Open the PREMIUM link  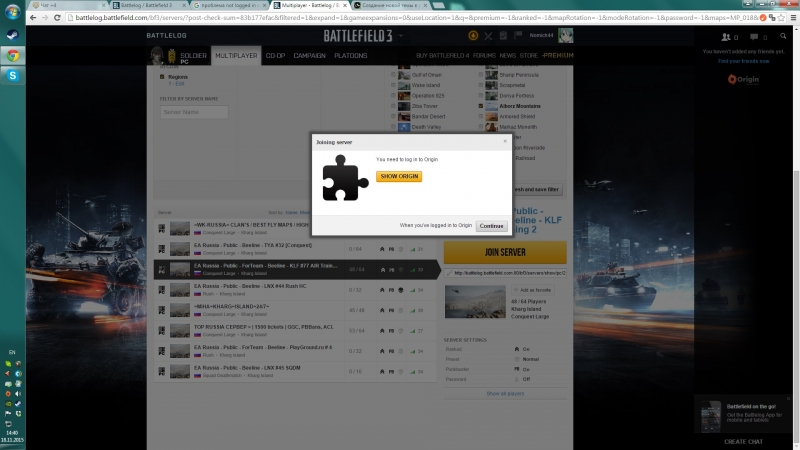click(558, 56)
